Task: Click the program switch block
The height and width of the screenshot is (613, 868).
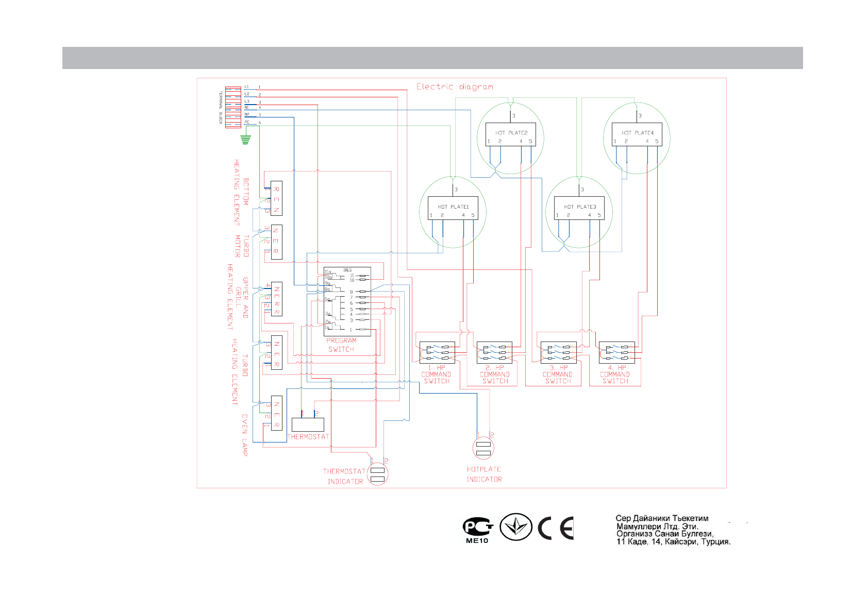Action: pos(347,301)
